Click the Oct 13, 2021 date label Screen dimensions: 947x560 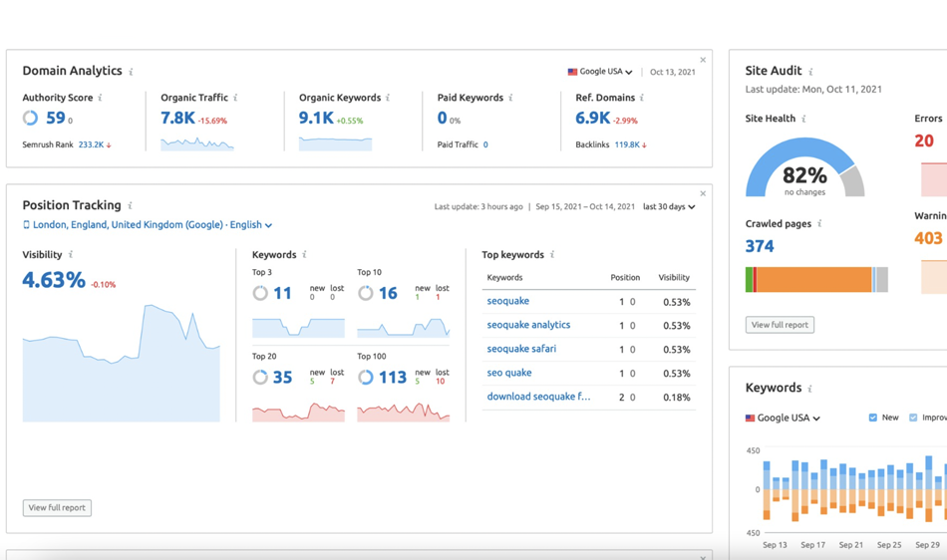point(672,72)
